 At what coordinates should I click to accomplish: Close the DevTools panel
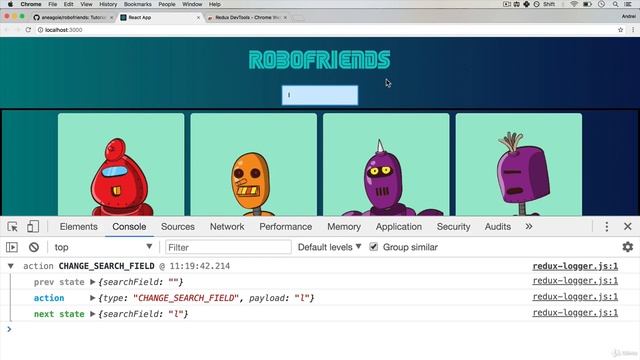tap(628, 227)
